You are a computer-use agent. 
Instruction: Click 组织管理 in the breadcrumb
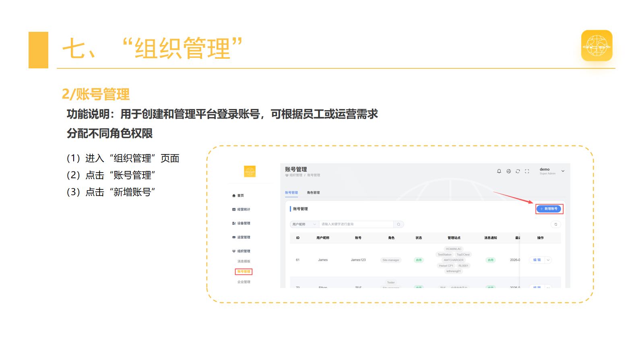[x=296, y=175]
